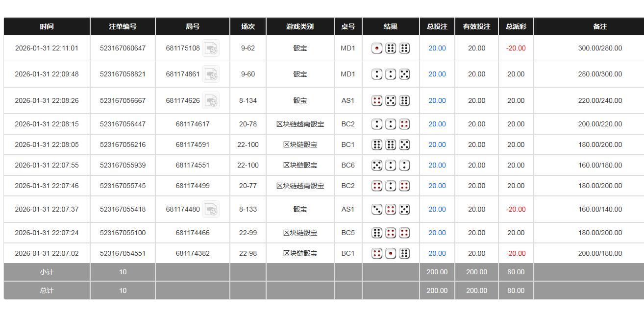Image resolution: width=644 pixels, height=312 pixels.
Task: Open the blue 20.00 bet link for order 523167060647
Action: tap(437, 48)
